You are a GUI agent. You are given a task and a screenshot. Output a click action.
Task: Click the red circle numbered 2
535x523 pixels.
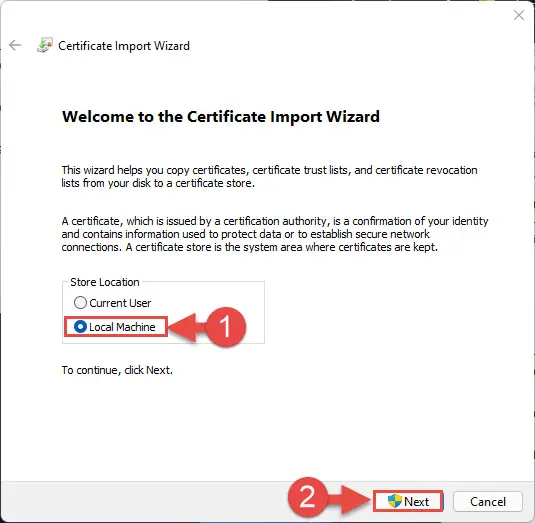[x=307, y=497]
